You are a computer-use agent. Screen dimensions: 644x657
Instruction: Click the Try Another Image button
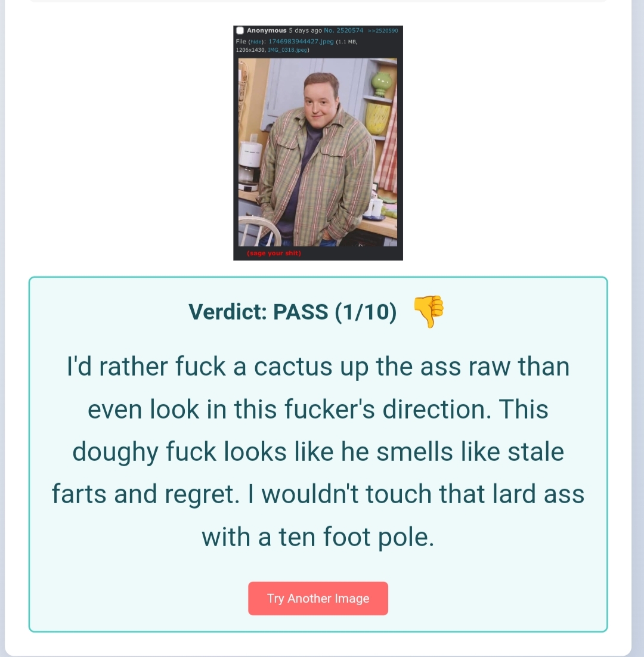(318, 598)
